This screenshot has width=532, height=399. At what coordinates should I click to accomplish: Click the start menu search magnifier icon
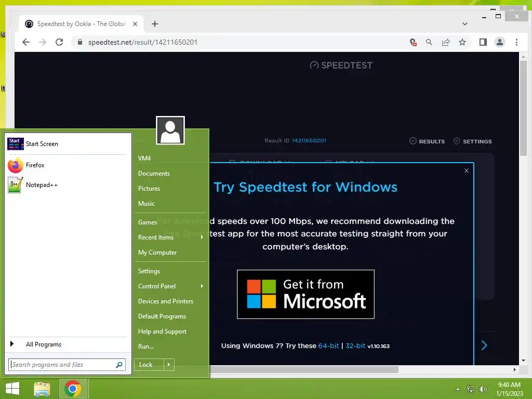(x=119, y=365)
